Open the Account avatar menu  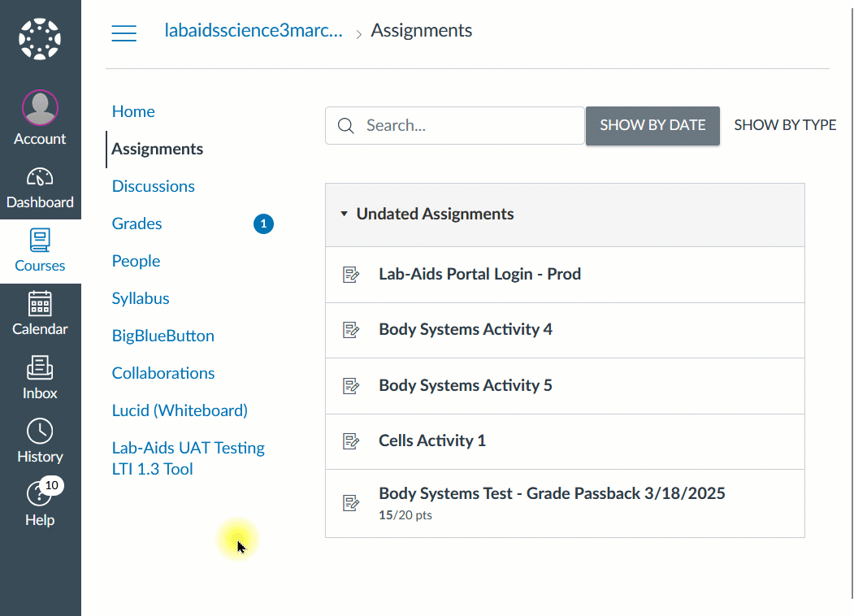point(40,107)
